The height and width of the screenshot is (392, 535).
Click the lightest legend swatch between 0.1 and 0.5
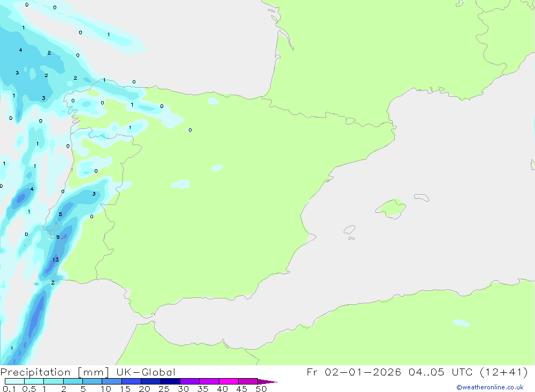tap(14, 381)
